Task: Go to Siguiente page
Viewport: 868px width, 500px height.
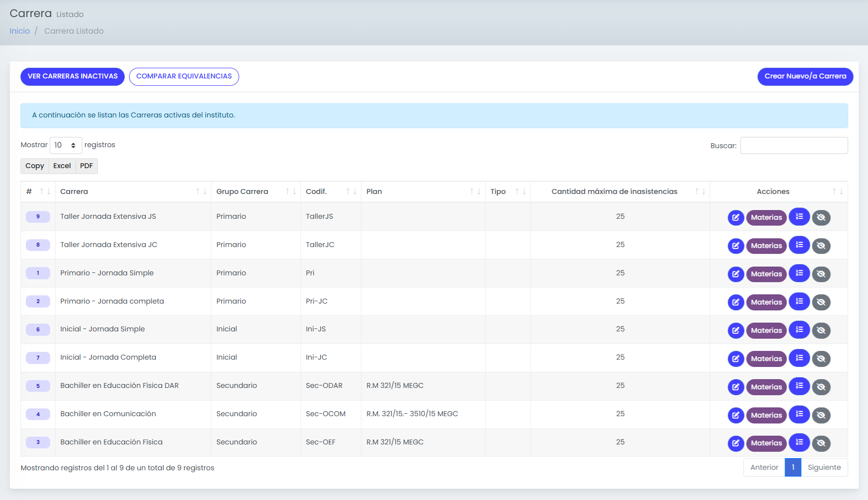Action: tap(824, 467)
